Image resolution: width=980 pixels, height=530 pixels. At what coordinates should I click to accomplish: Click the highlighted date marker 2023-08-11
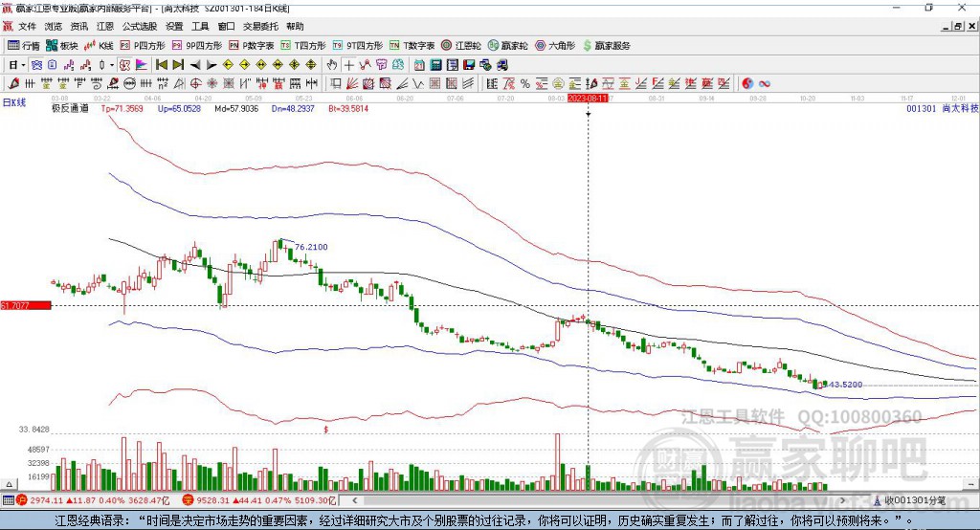pyautogui.click(x=588, y=99)
